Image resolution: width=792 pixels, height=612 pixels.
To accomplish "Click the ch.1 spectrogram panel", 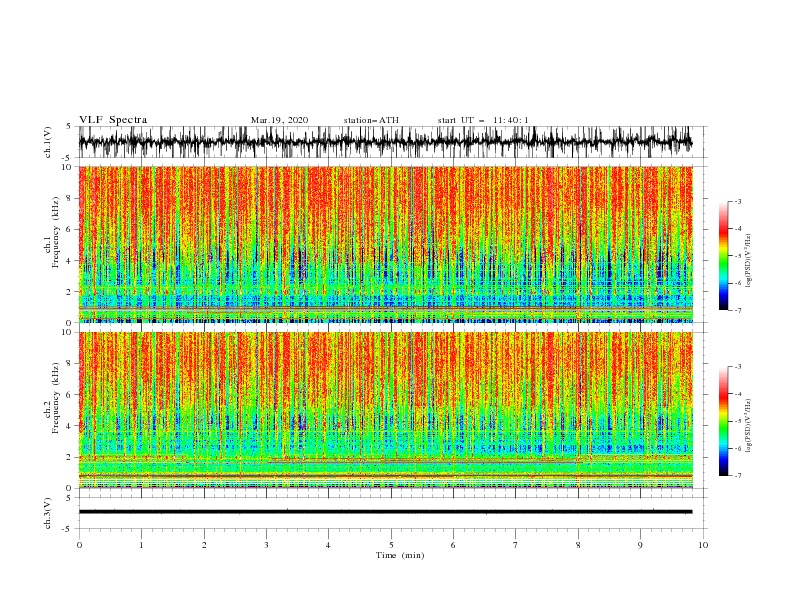I will (x=385, y=244).
